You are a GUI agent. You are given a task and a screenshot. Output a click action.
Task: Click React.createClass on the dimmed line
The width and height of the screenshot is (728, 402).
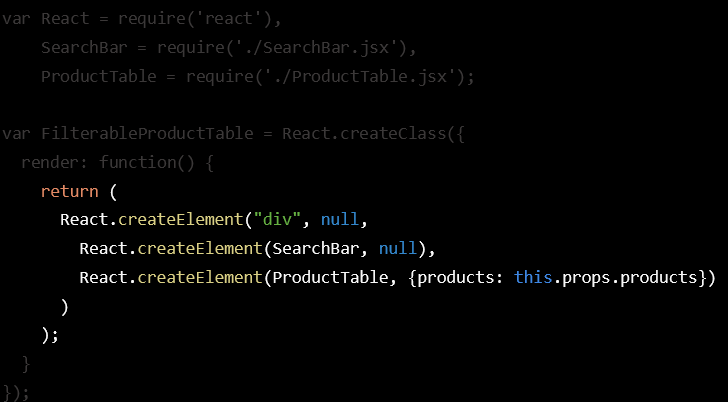(364, 134)
